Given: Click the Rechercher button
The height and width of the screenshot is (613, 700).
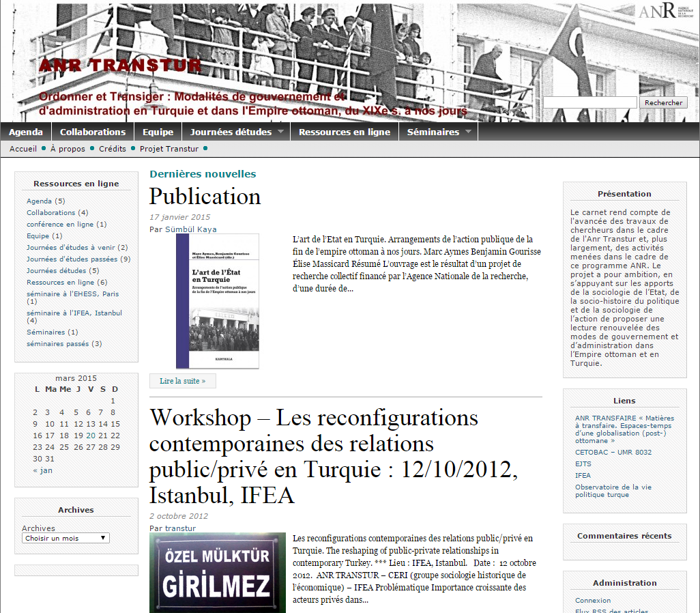Looking at the screenshot, I should tap(663, 102).
